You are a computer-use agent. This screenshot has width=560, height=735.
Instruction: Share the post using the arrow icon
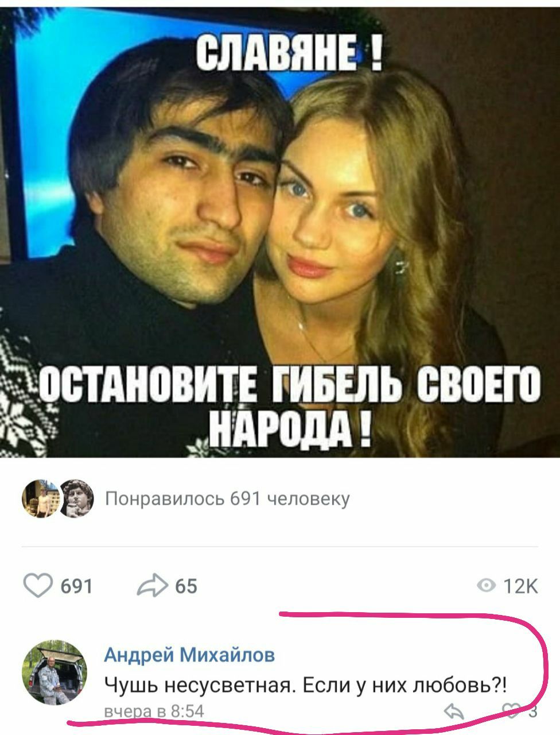152,585
